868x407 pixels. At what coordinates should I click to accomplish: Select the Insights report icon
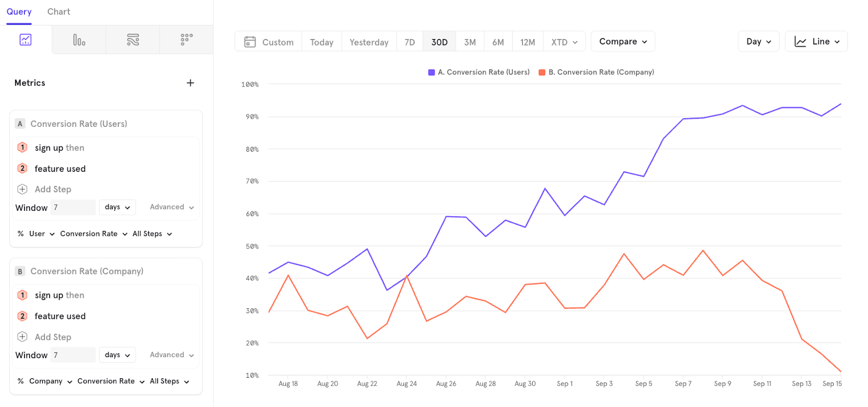click(25, 40)
